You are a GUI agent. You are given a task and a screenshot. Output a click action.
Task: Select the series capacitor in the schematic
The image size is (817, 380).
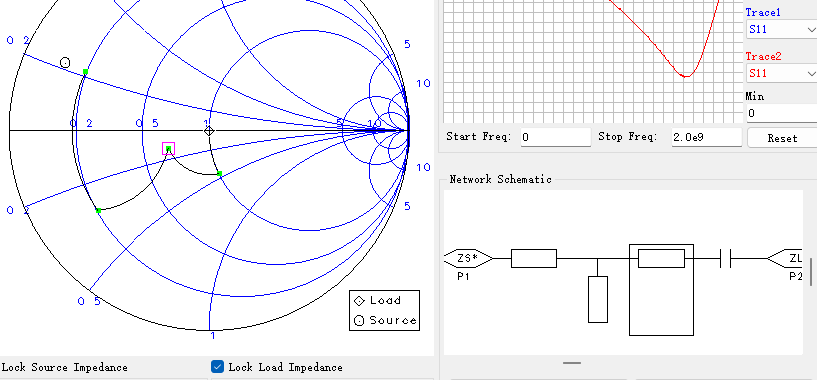point(725,258)
